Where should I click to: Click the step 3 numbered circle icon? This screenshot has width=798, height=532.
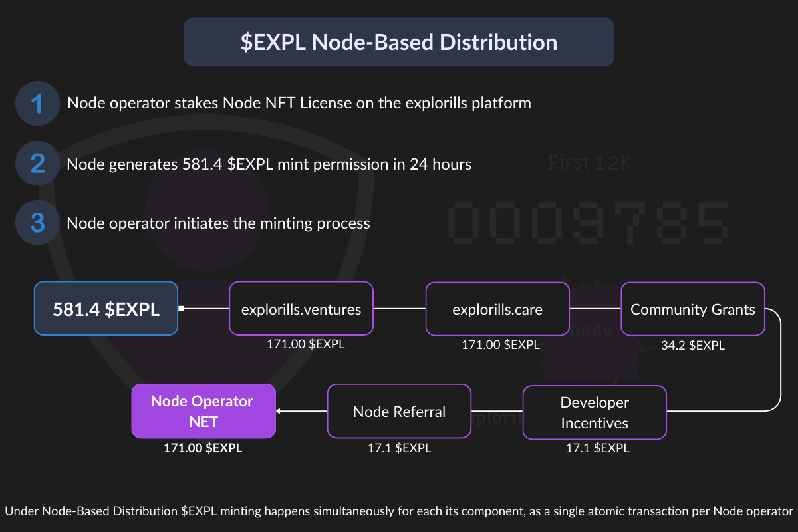click(x=37, y=222)
